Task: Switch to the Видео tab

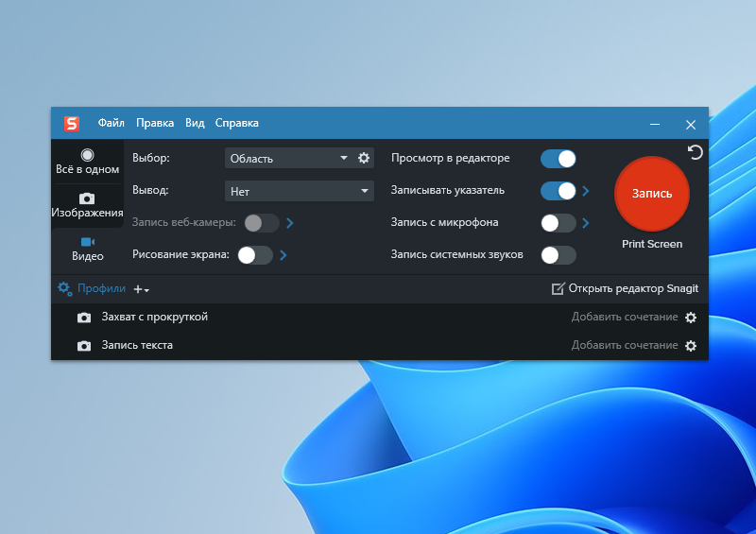Action: point(87,249)
